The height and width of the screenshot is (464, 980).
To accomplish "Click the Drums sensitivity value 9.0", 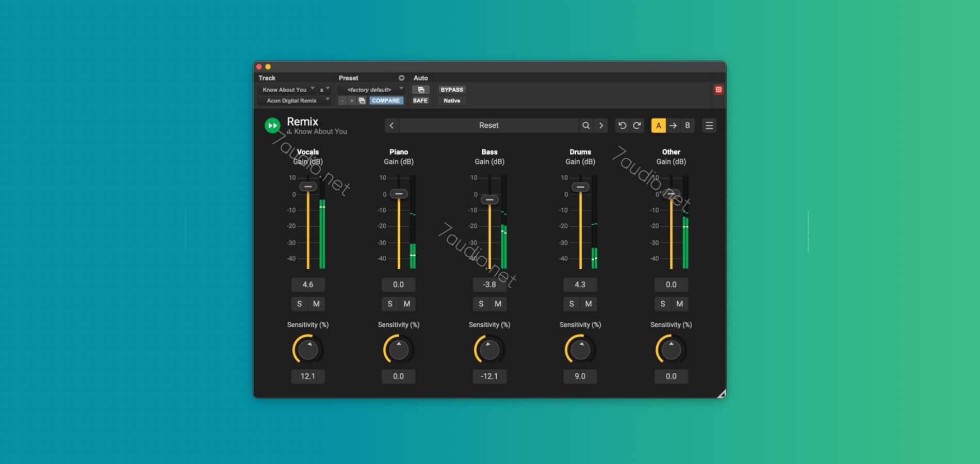I will click(x=580, y=376).
